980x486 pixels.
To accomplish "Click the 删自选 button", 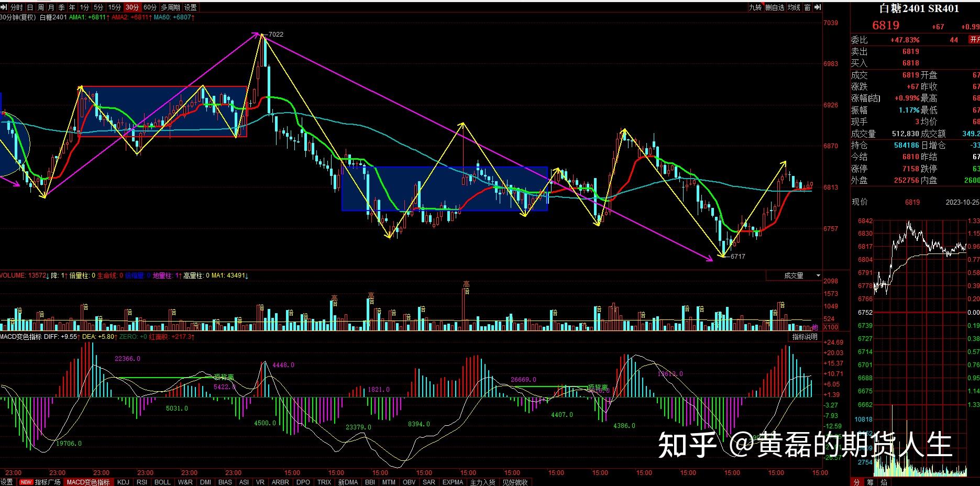I will 775,7.
